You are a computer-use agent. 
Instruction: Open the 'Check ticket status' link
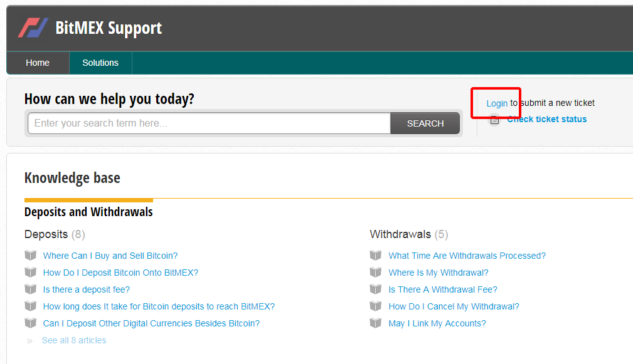[547, 119]
